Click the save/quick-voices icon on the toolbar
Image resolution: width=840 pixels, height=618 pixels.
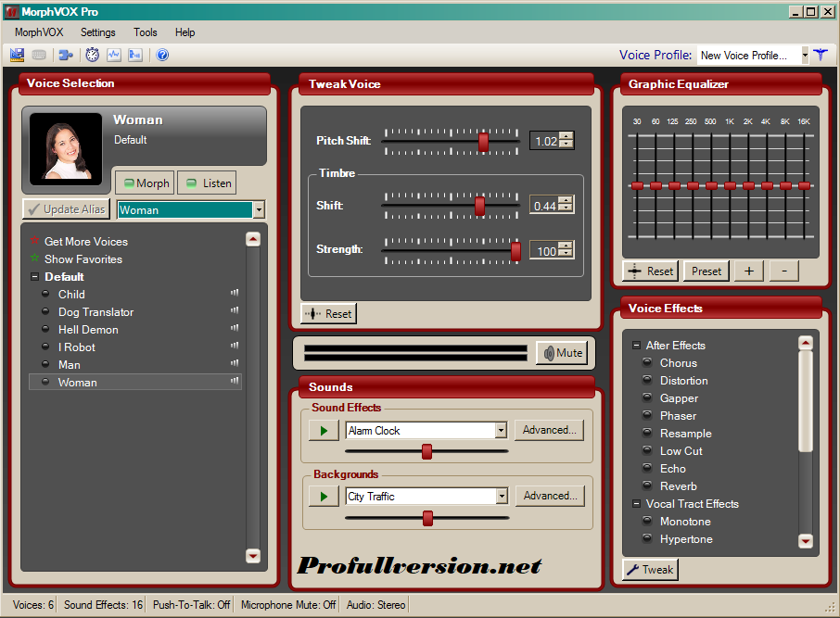pos(17,55)
